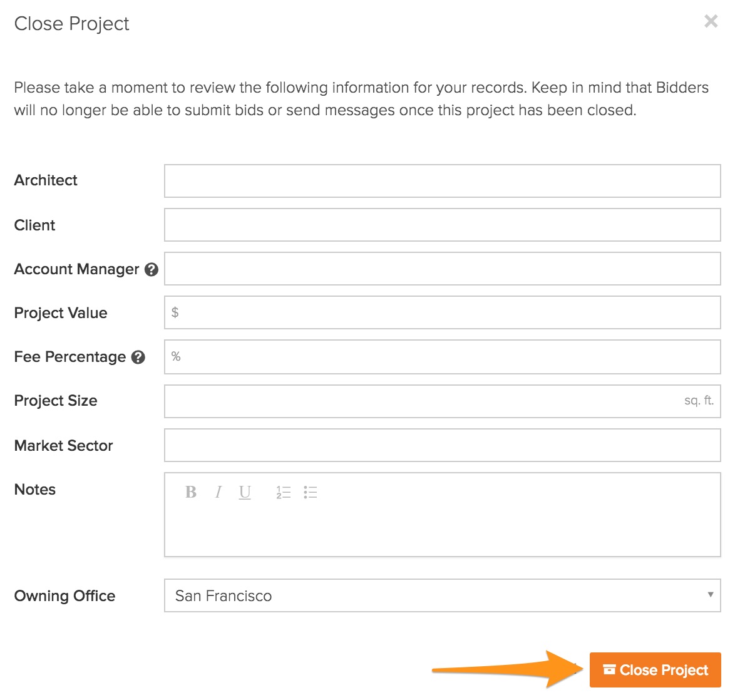Show help for Account Manager field

152,269
